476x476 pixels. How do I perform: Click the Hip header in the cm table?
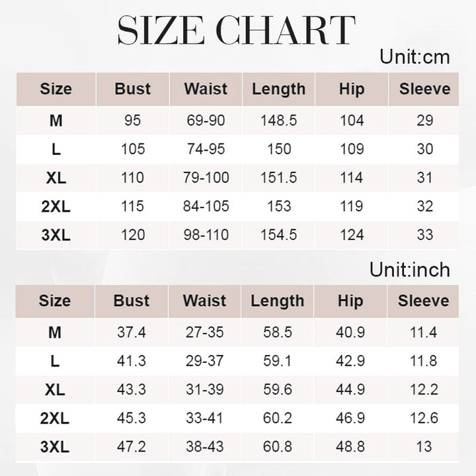click(x=351, y=89)
